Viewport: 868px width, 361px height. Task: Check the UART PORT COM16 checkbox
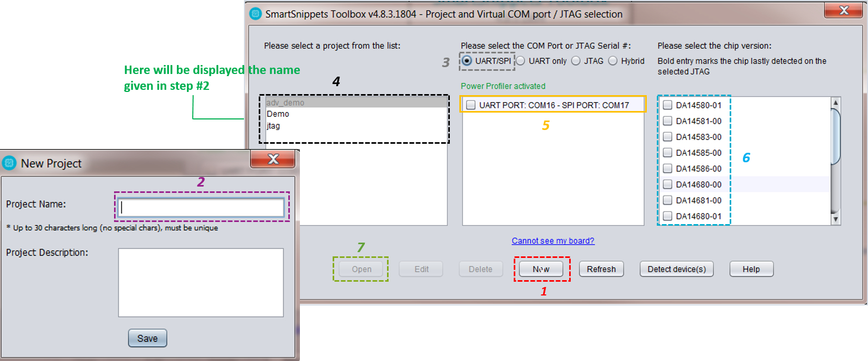471,105
